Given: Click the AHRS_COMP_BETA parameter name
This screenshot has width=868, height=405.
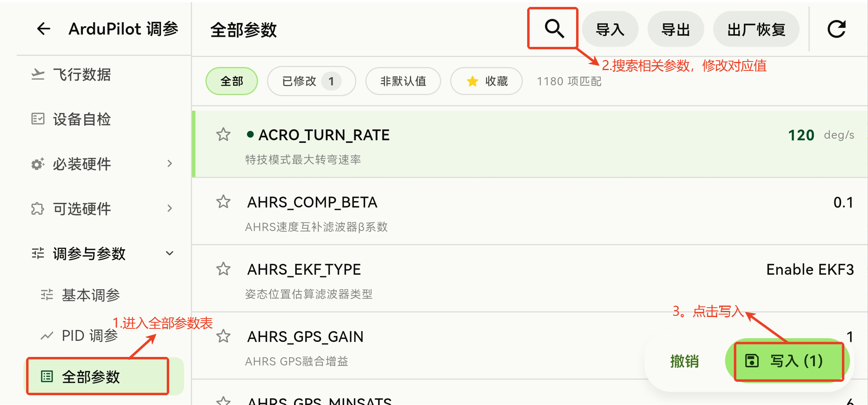Looking at the screenshot, I should click(312, 202).
